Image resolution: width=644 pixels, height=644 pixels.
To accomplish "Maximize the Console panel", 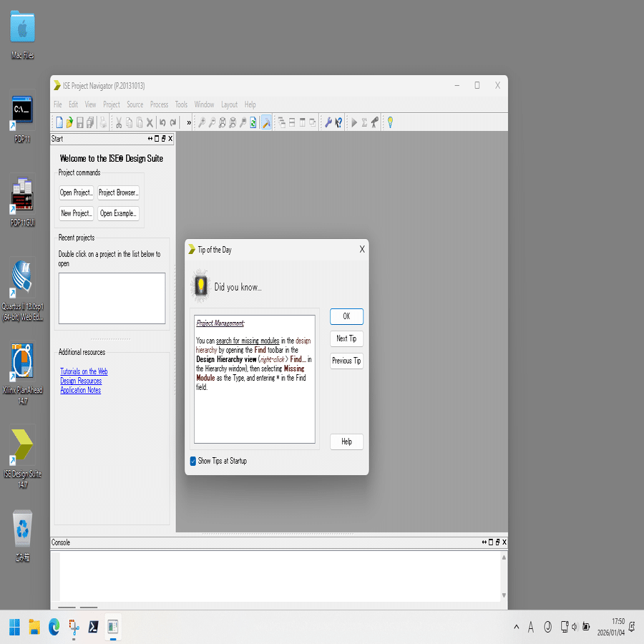I will coord(491,542).
